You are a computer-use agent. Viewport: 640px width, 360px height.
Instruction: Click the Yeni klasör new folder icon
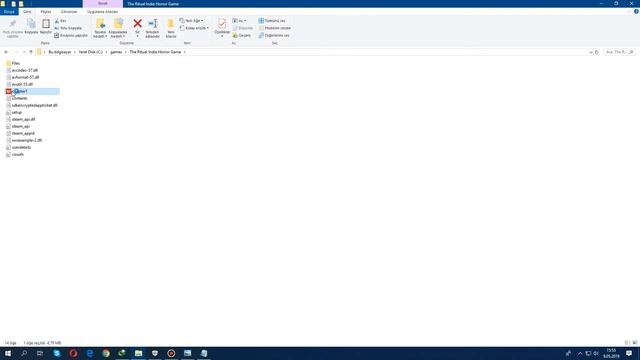(x=171, y=24)
